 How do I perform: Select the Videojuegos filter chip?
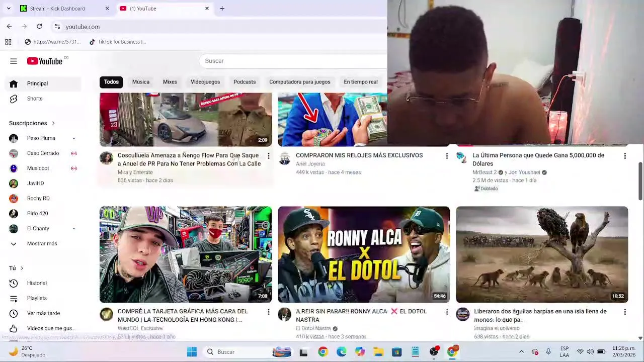click(205, 82)
